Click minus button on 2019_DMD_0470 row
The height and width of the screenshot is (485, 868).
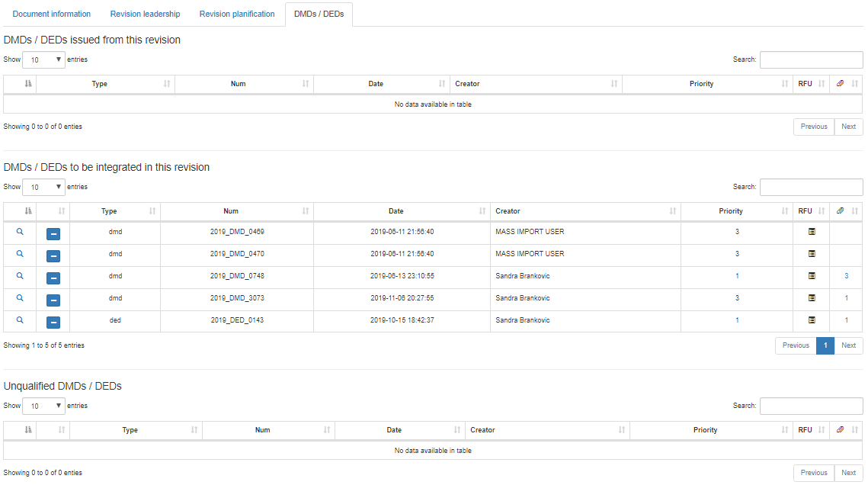(53, 256)
